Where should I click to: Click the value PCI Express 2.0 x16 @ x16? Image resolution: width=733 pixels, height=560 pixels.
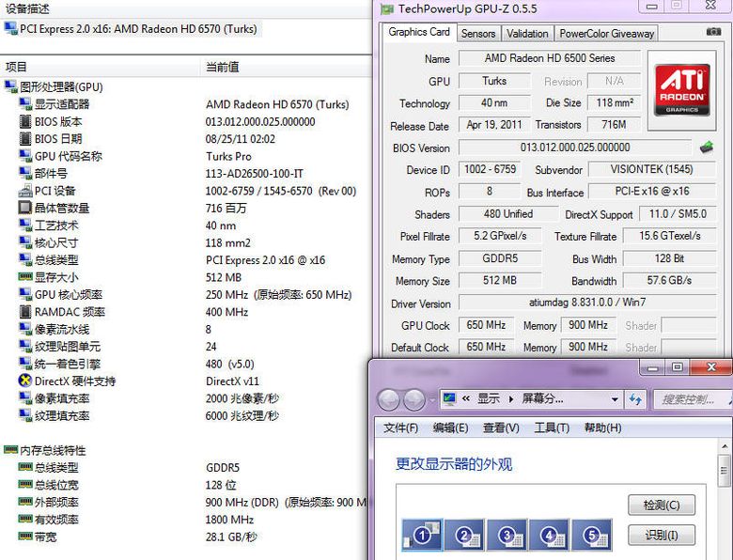(266, 260)
